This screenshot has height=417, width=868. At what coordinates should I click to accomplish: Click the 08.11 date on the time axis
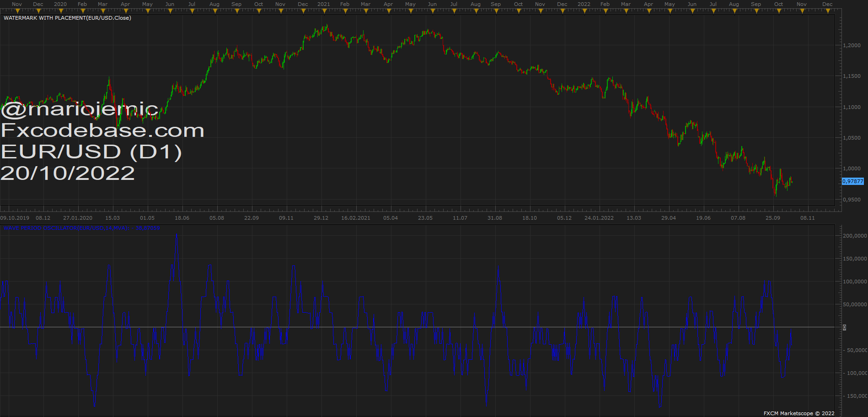808,218
